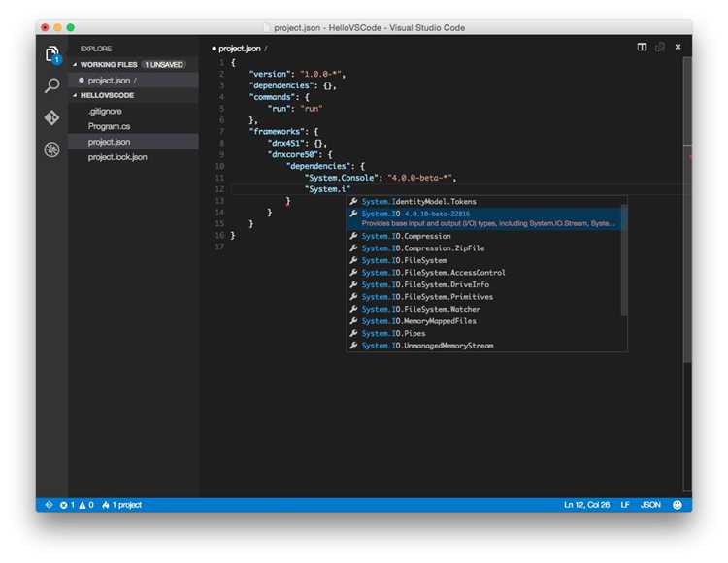Choose System.IO.UnmanagedMemoryStream suggestion
728x563 pixels.
pyautogui.click(x=485, y=346)
